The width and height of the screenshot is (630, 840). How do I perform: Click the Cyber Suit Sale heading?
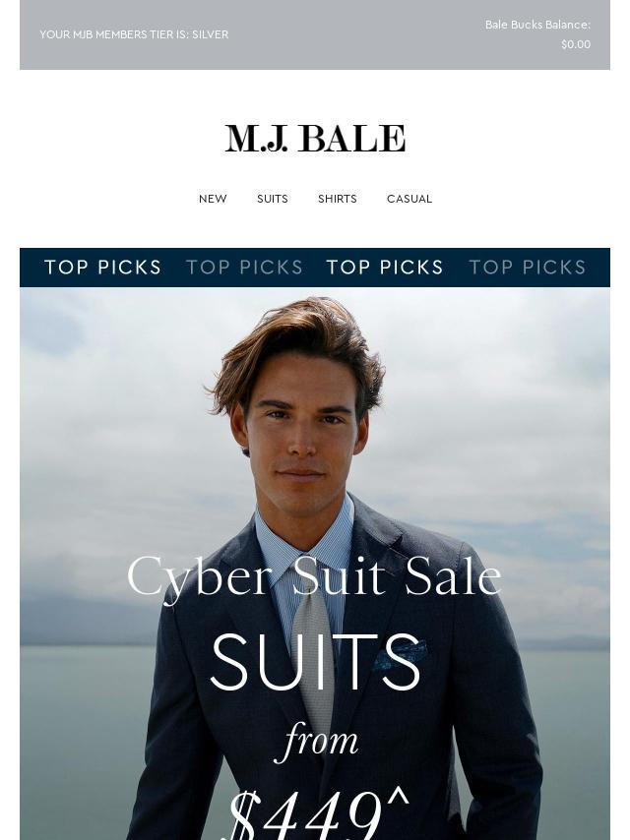tap(314, 577)
